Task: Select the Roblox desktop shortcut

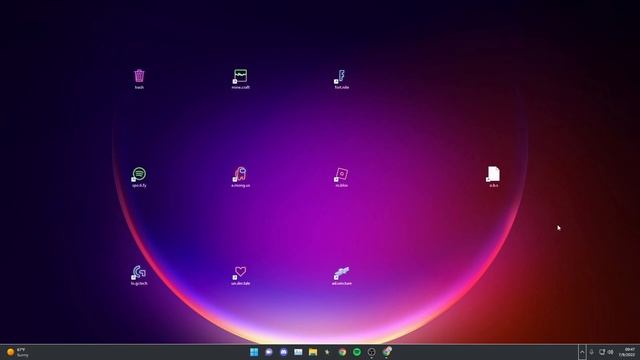Action: coord(342,177)
